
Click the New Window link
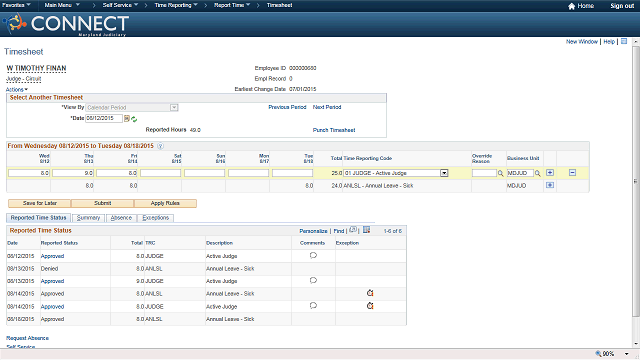[x=582, y=42]
